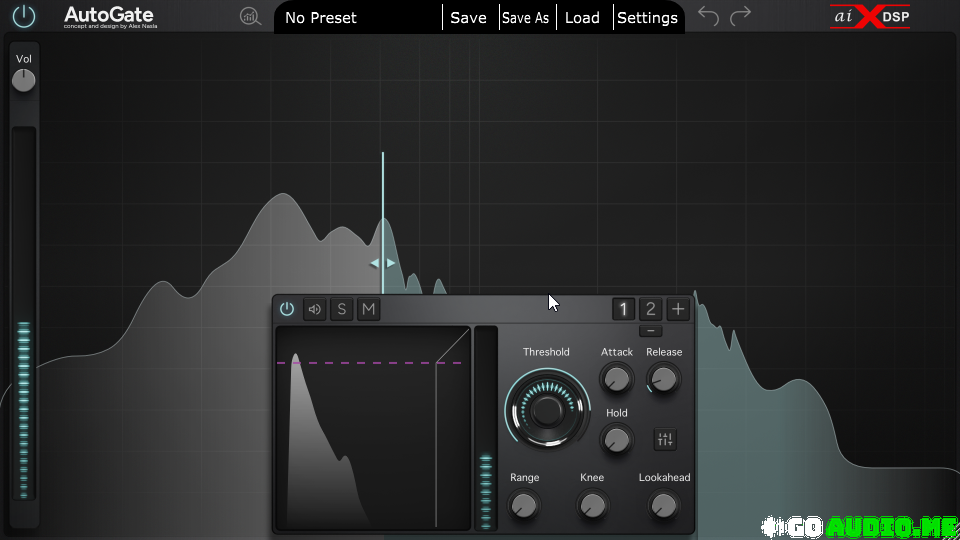Click the vertical band split line
Image resolution: width=960 pixels, height=540 pixels.
coord(383,223)
